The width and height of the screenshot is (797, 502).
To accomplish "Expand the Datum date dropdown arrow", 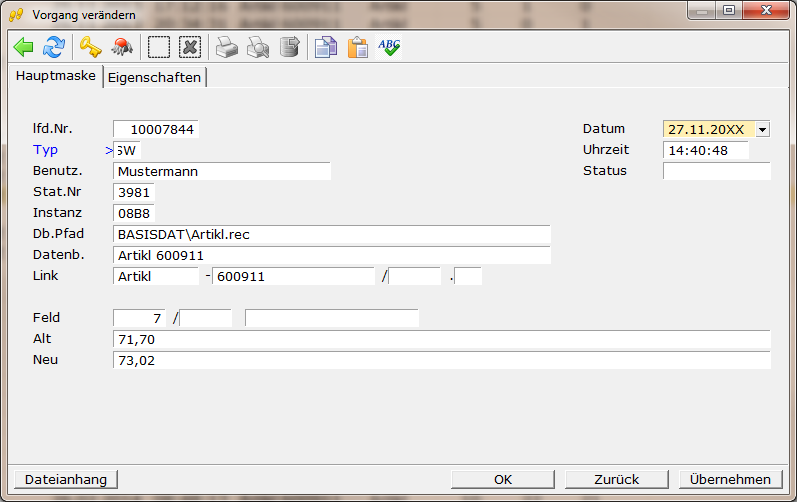I will 762,130.
